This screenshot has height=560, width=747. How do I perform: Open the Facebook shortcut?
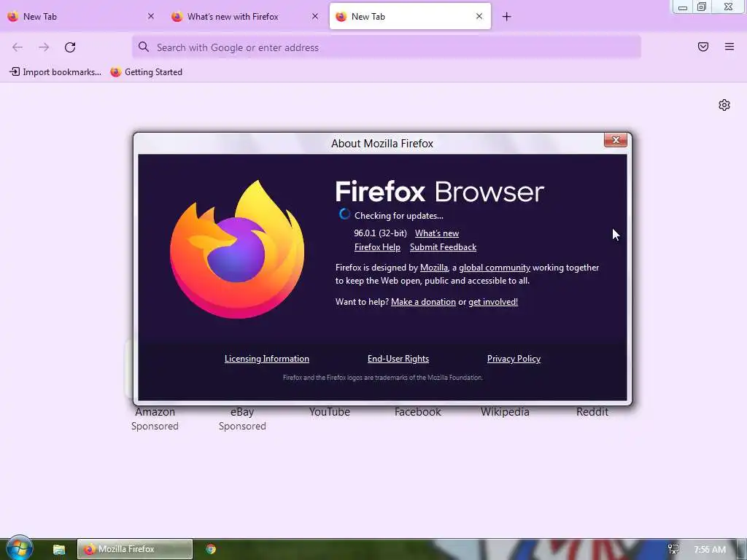(418, 412)
